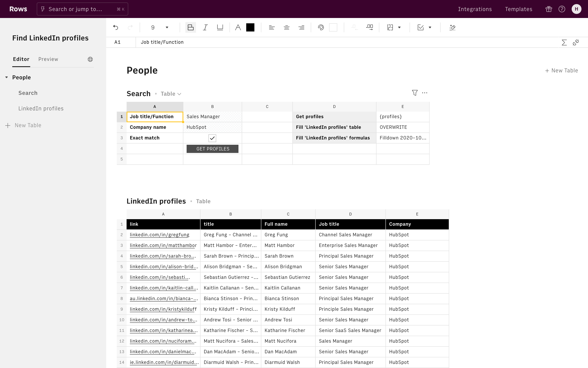Open the font size dropdown arrow

click(x=167, y=28)
